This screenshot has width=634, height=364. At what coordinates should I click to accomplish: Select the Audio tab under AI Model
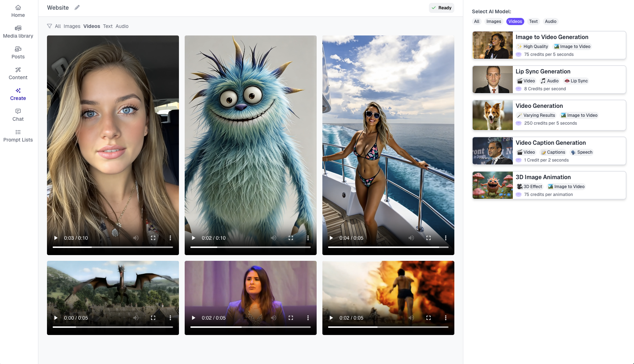coord(550,21)
